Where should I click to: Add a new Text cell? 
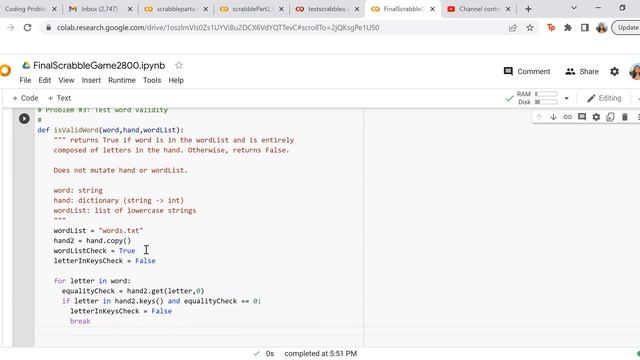[59, 98]
